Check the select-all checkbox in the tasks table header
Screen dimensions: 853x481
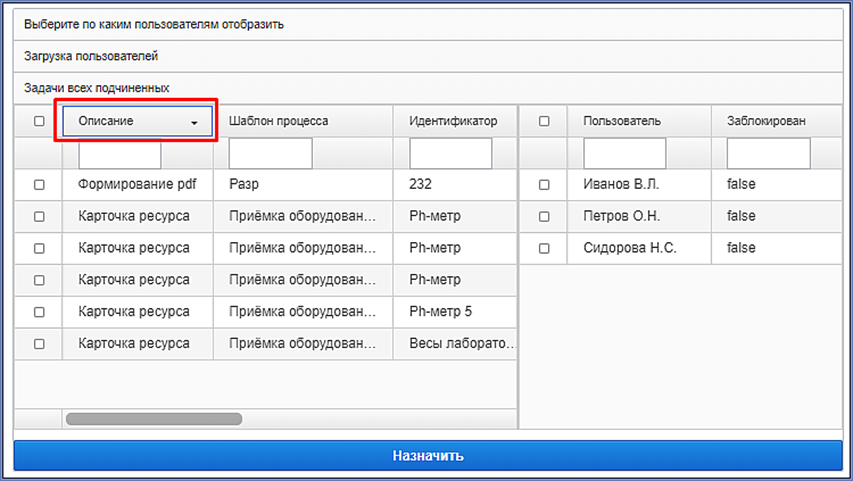[39, 121]
